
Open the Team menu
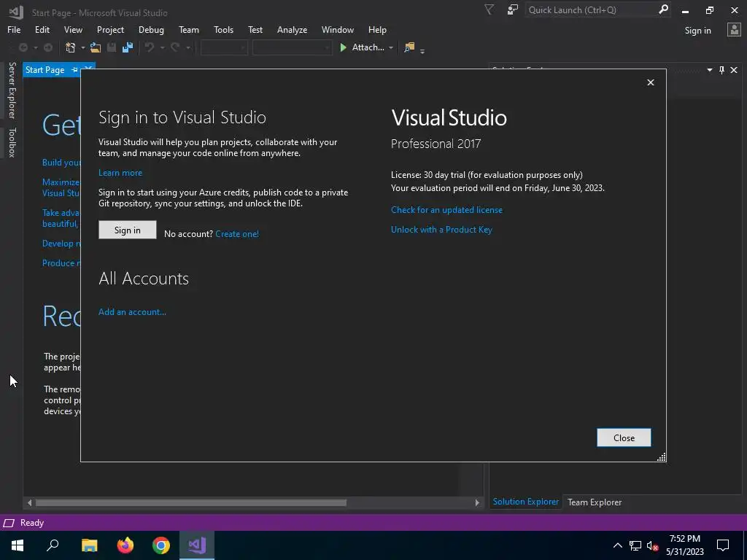pyautogui.click(x=189, y=29)
